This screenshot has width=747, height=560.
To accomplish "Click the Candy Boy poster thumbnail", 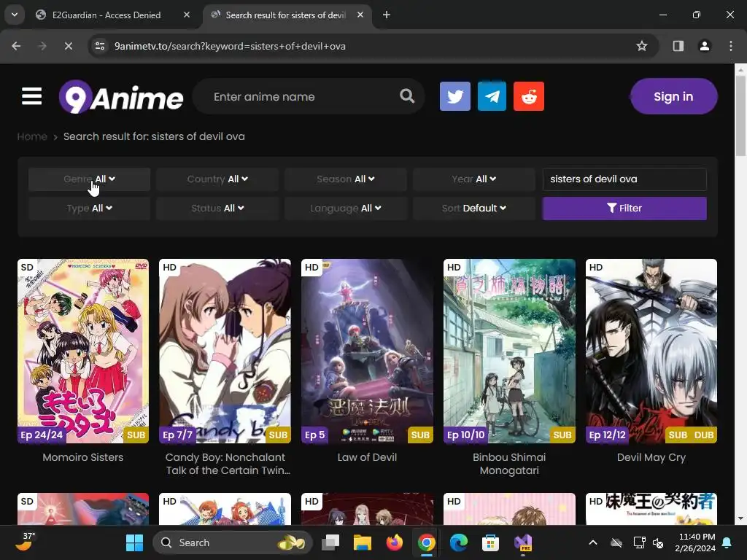I will click(225, 351).
